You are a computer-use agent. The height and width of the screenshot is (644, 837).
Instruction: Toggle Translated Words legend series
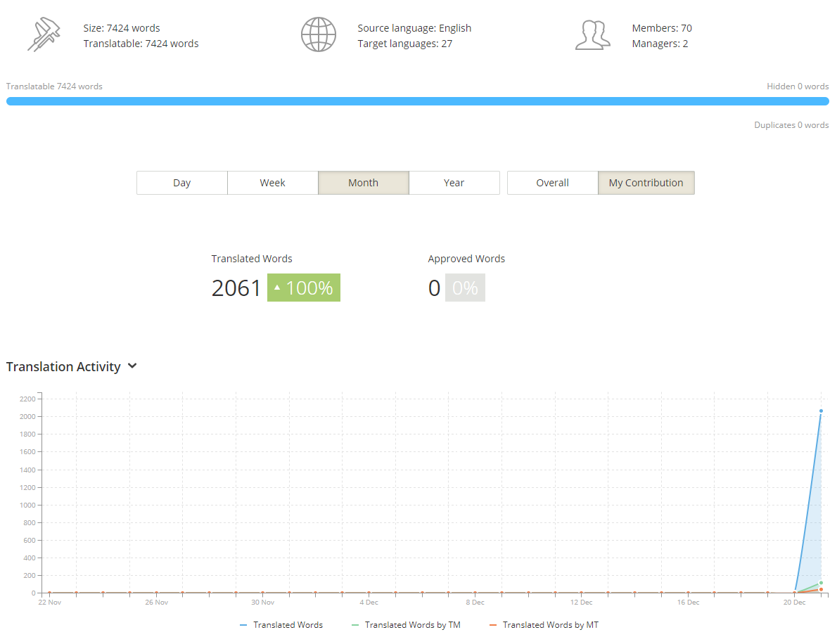point(281,625)
